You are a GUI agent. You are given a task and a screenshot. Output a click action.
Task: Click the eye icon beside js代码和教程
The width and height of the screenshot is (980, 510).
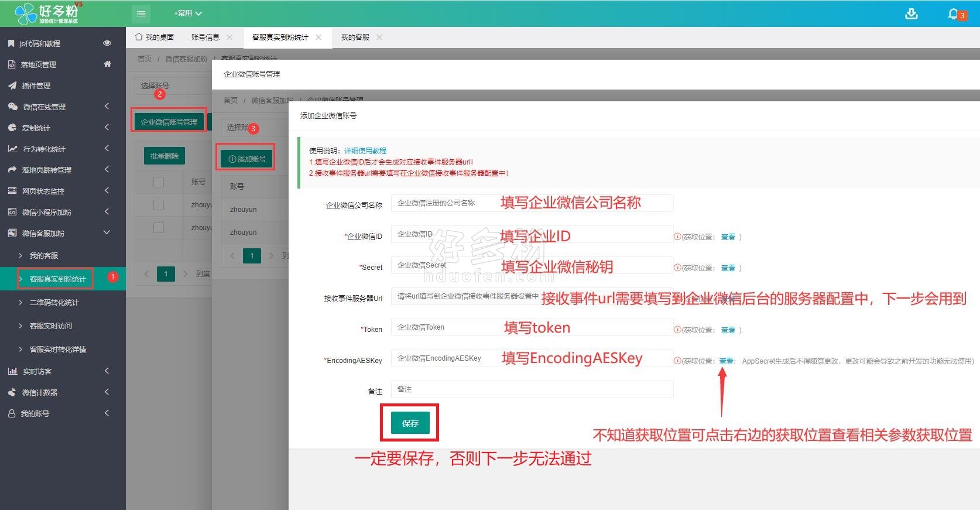point(107,43)
